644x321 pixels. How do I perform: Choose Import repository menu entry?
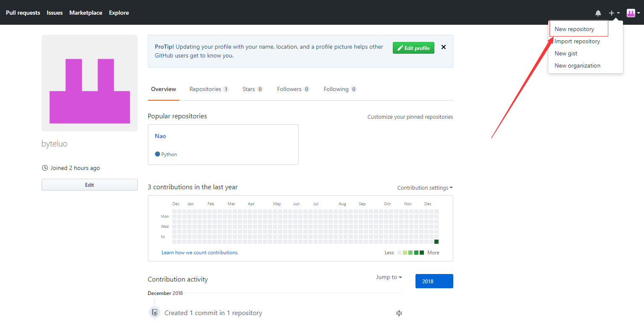[x=577, y=41]
